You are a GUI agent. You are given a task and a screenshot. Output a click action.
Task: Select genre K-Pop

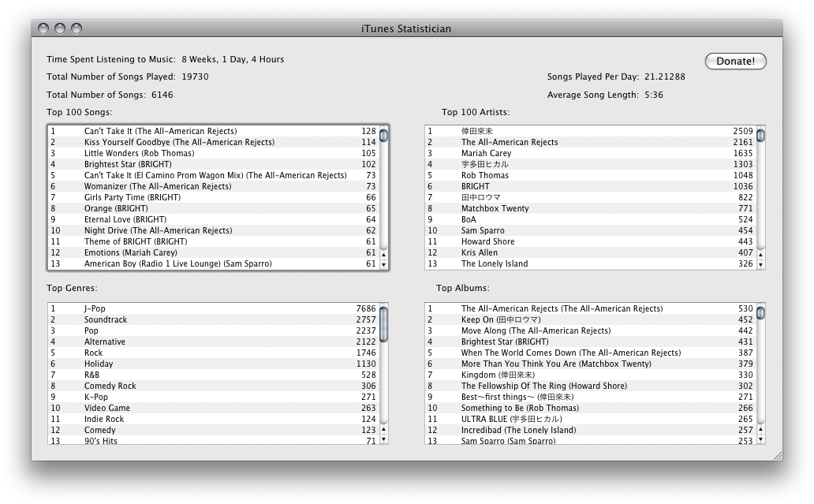[214, 397]
